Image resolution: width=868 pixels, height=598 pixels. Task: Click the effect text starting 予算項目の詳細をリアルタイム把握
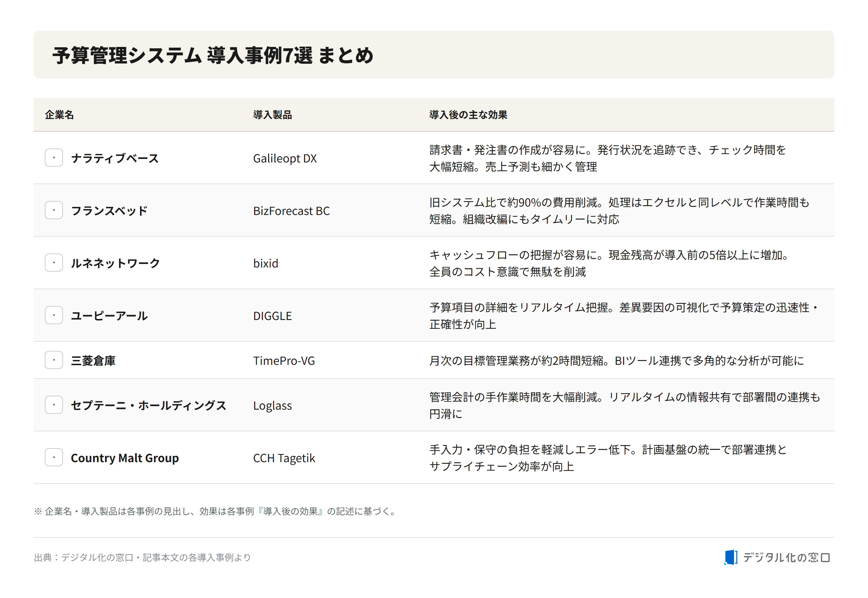coord(624,315)
